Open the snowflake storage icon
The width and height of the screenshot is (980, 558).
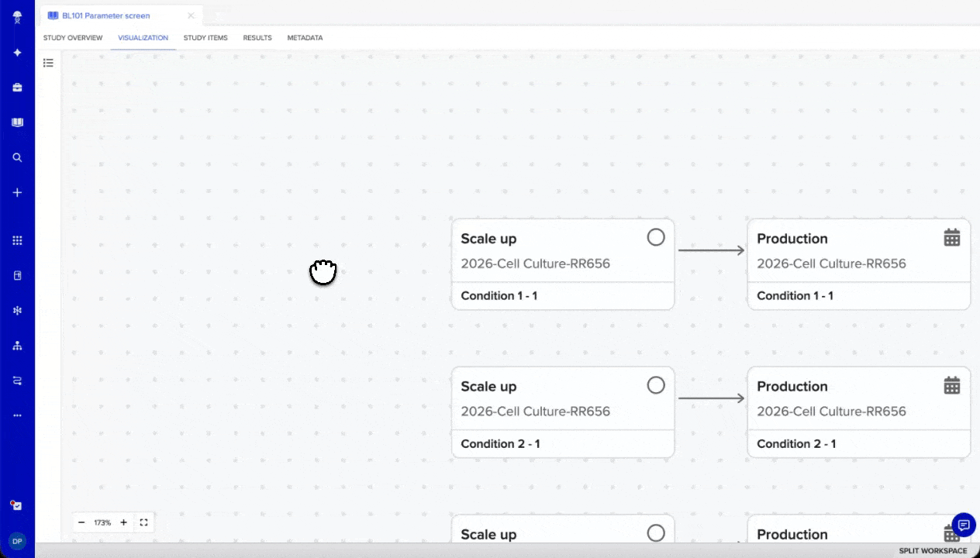pyautogui.click(x=17, y=311)
